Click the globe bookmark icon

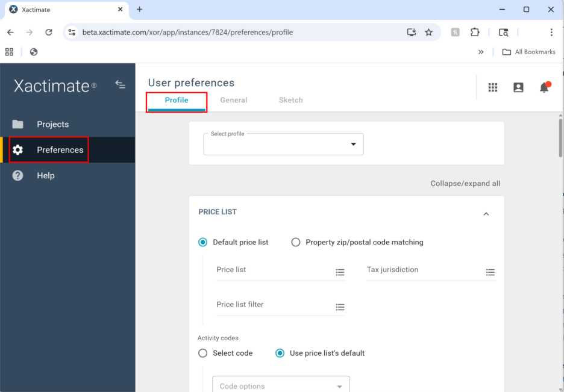[x=34, y=52]
